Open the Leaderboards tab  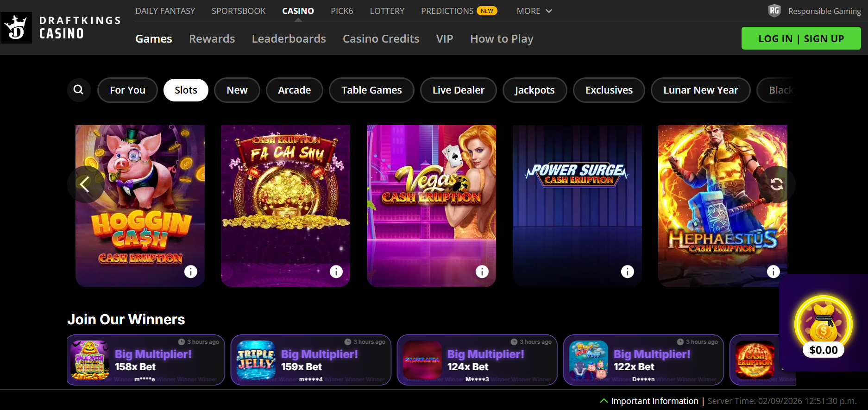(x=289, y=39)
